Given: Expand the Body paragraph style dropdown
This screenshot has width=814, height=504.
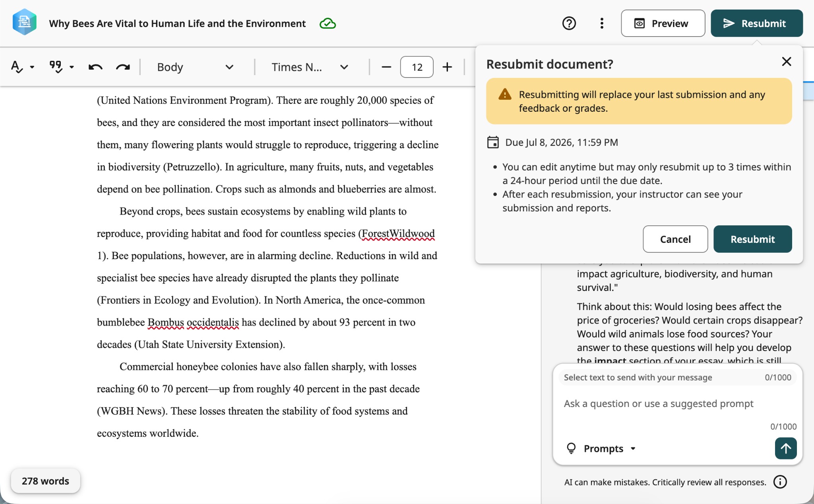Looking at the screenshot, I should coord(195,67).
